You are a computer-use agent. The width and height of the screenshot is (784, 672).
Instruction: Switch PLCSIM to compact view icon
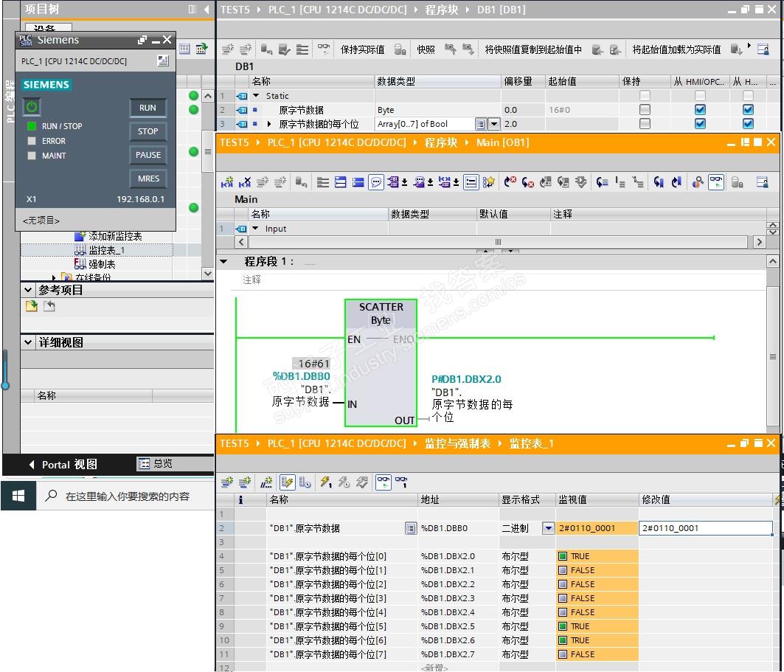[x=163, y=61]
